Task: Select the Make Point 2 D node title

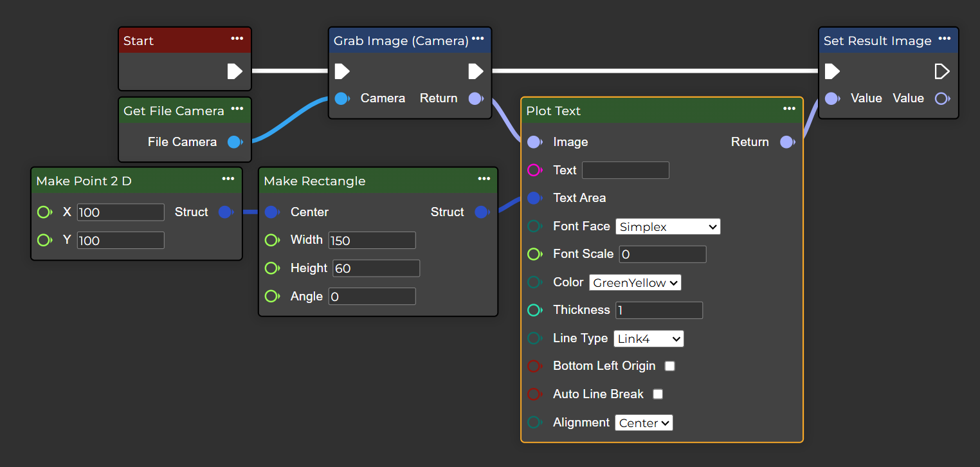Action: click(x=84, y=181)
